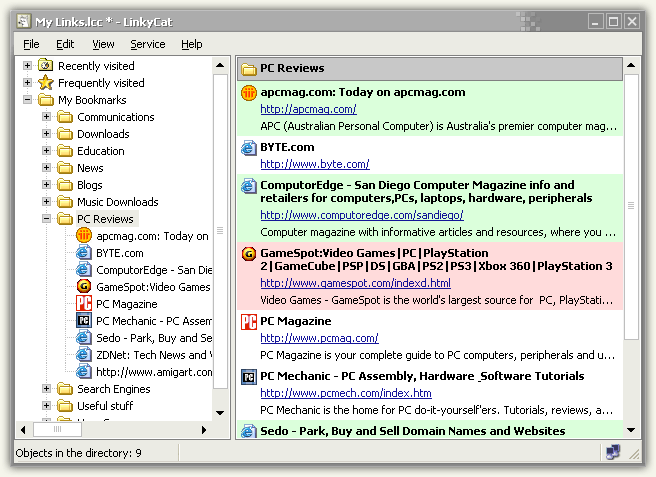Open the http://www.byte.com/ link
The width and height of the screenshot is (656, 477).
315,164
